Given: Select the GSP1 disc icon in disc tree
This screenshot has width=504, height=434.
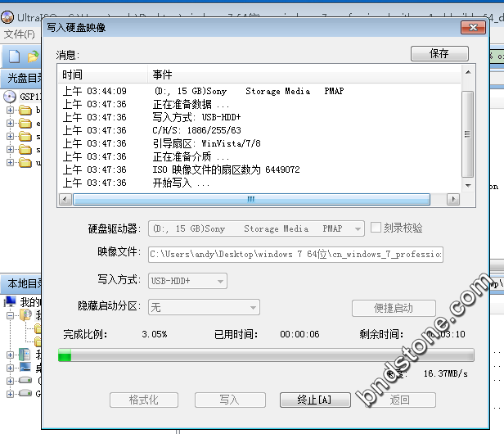Looking at the screenshot, I should (x=10, y=97).
